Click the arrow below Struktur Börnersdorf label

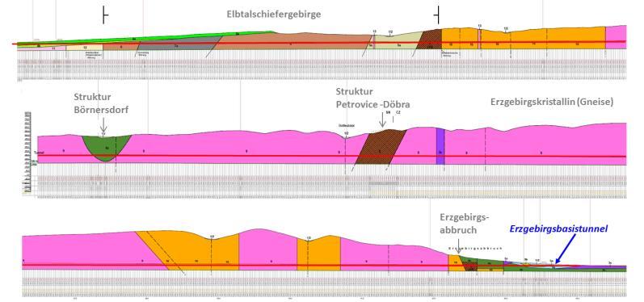(x=103, y=124)
